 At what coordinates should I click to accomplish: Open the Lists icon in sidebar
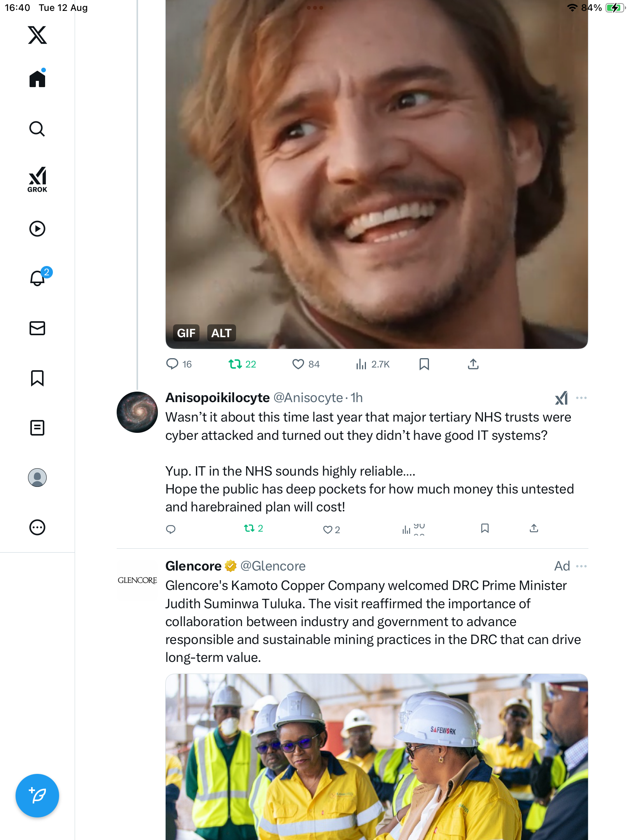[37, 428]
